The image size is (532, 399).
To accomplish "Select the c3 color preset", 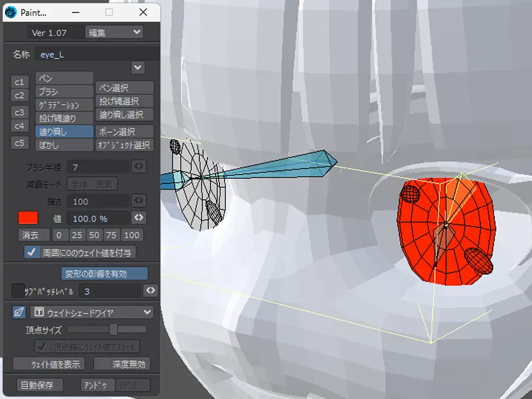I will point(19,112).
